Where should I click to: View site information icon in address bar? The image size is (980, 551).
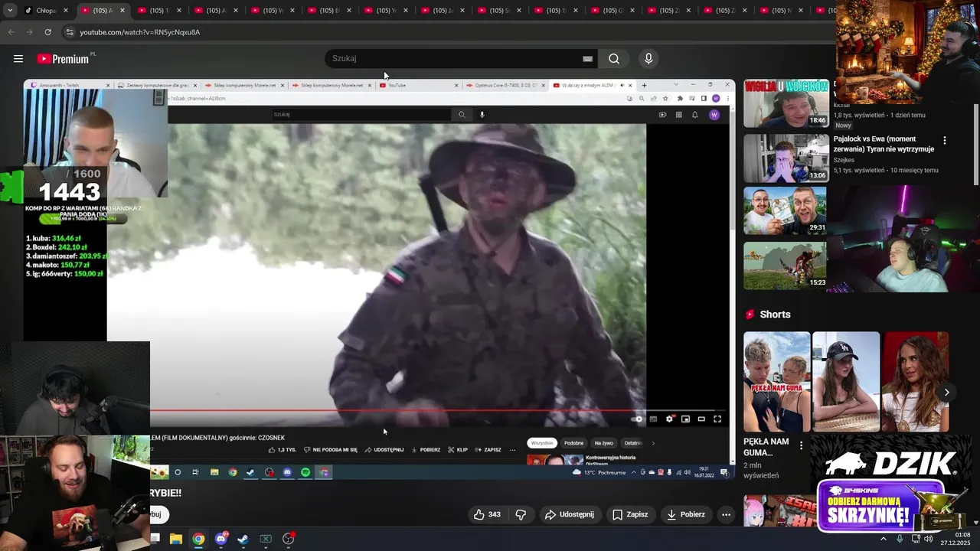coord(70,32)
